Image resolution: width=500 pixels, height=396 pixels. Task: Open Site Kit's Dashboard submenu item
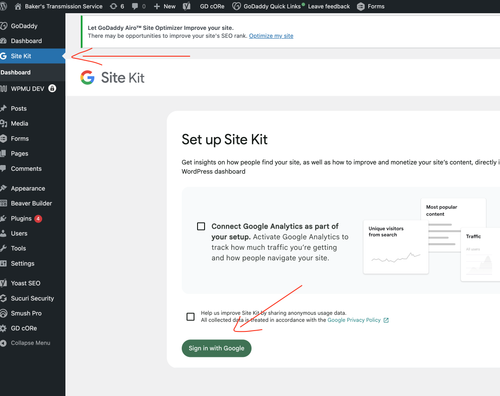coord(15,72)
